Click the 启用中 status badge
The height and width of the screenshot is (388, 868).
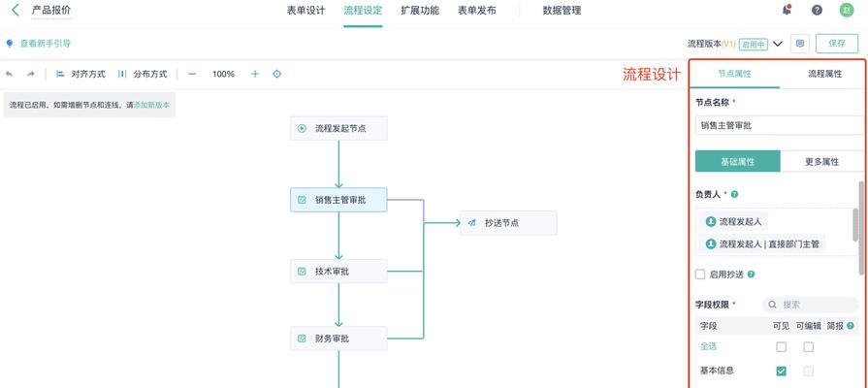754,44
